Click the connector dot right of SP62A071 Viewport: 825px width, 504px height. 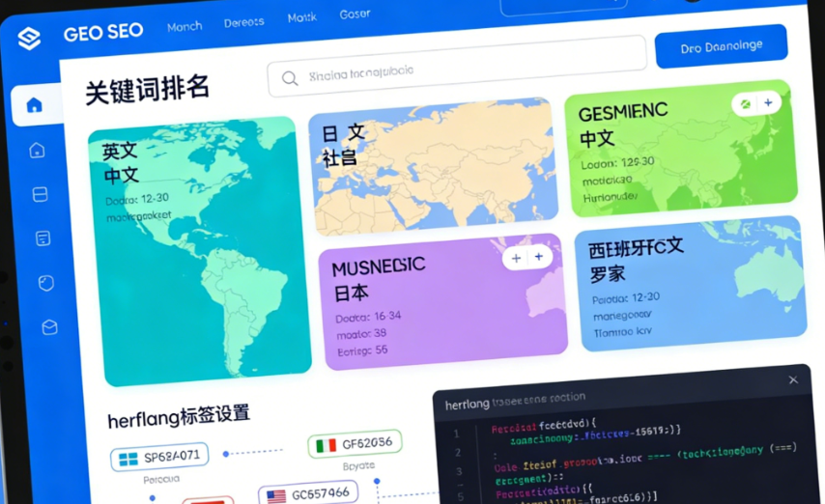(226, 454)
